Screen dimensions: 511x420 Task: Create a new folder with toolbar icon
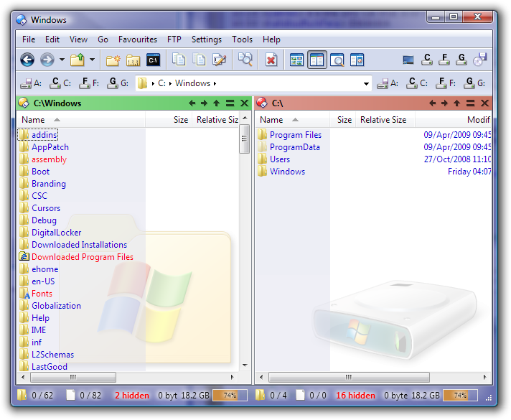113,60
